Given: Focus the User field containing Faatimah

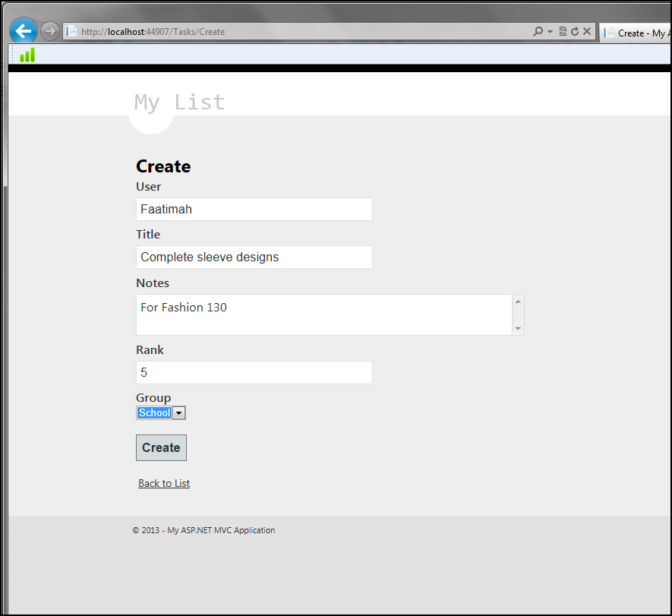Looking at the screenshot, I should 254,210.
